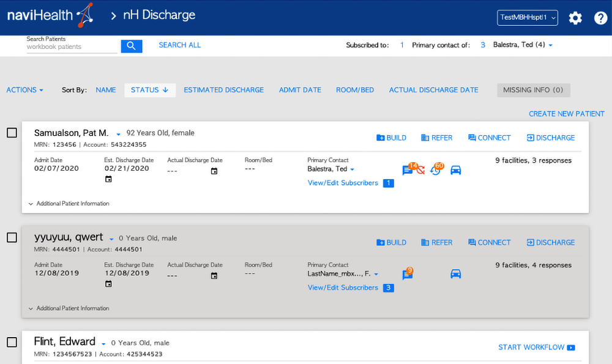Sort patients by NAME
Image resolution: width=612 pixels, height=364 pixels.
(106, 90)
